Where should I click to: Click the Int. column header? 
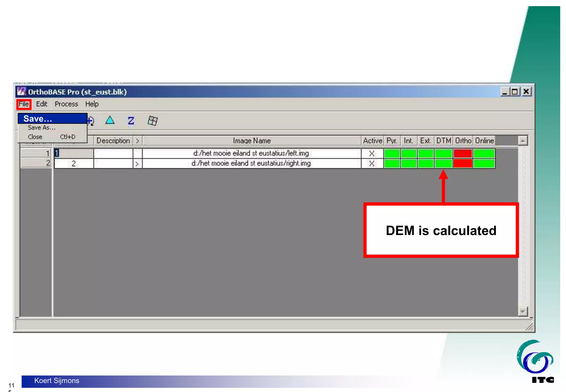(408, 141)
